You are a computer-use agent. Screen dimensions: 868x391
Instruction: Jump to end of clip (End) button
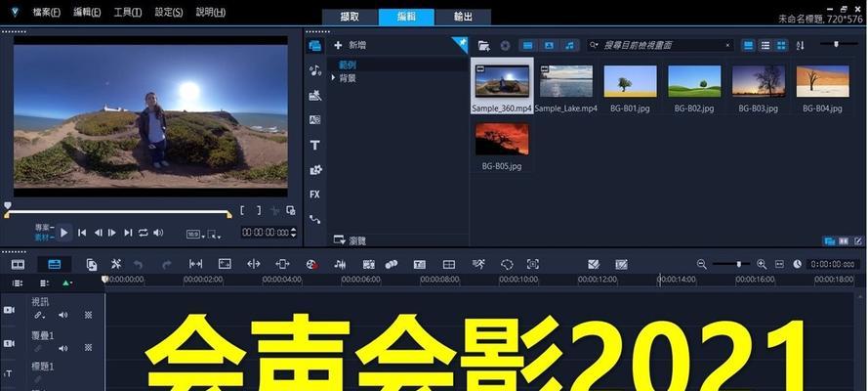coord(128,233)
